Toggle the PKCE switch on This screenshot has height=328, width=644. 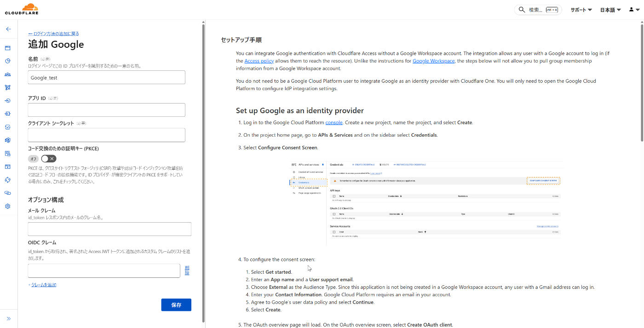(x=49, y=159)
